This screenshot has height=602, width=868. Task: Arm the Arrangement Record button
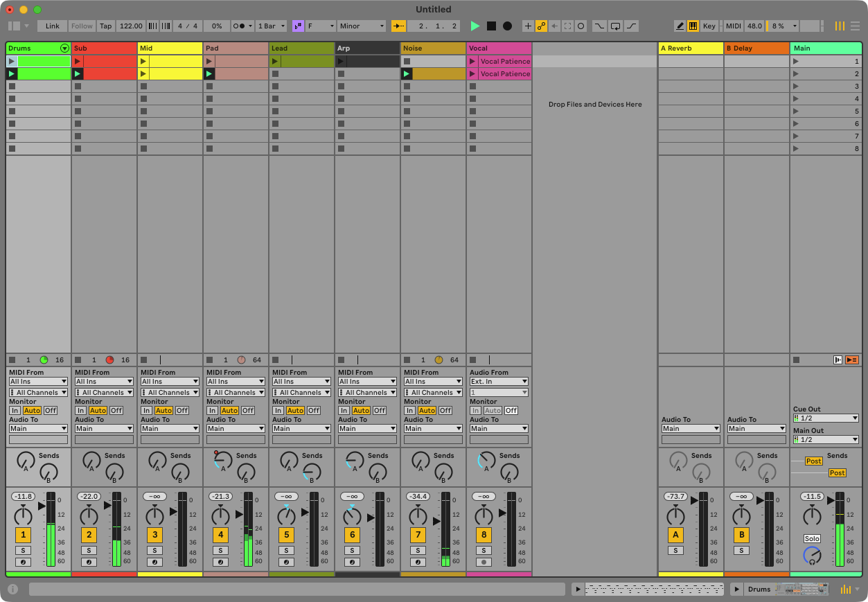coord(507,26)
